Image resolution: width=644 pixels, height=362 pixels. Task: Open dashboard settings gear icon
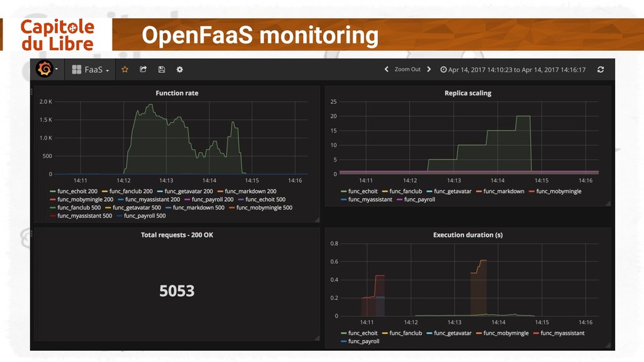point(179,69)
